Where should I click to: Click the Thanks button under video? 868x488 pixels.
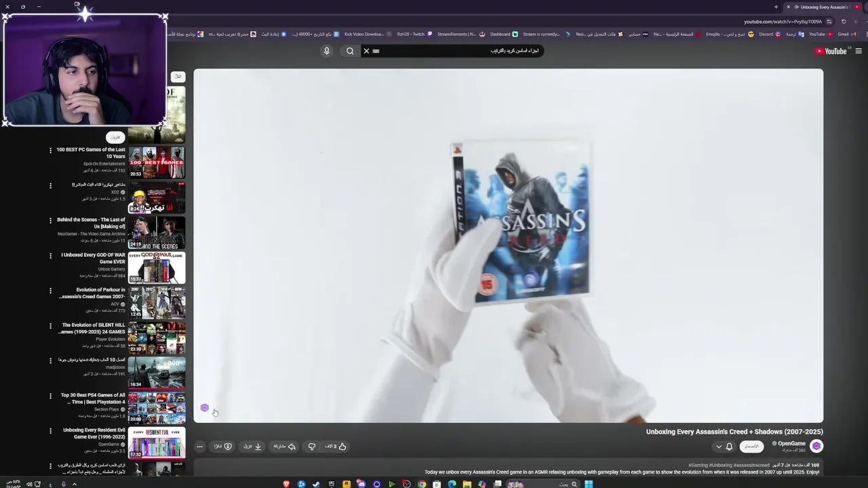click(x=223, y=447)
